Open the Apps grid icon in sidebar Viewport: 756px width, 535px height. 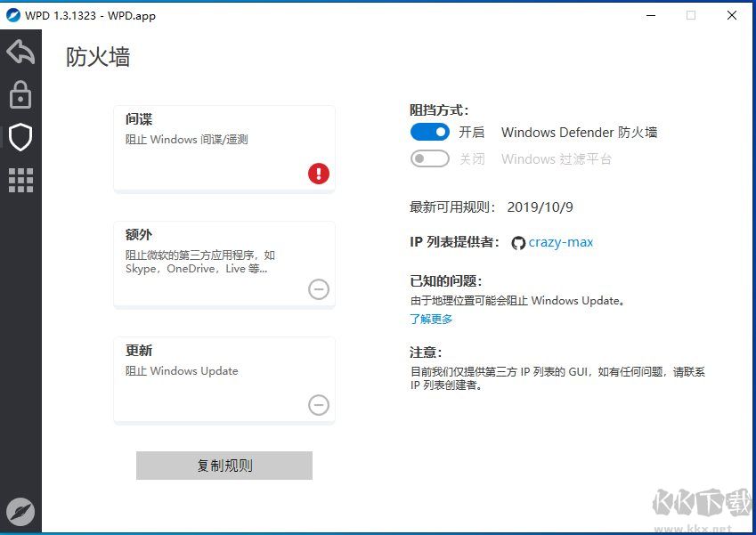point(20,180)
